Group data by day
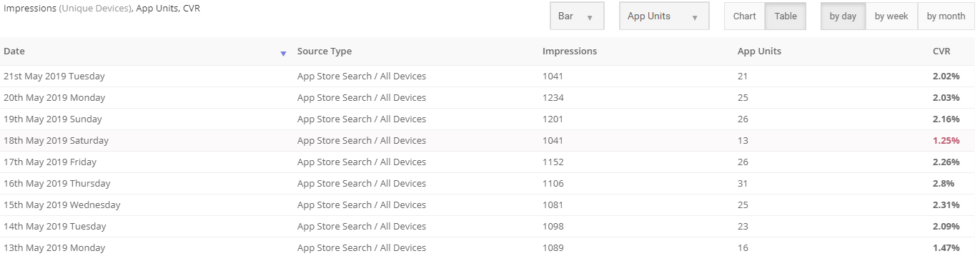The height and width of the screenshot is (261, 980). 843,16
